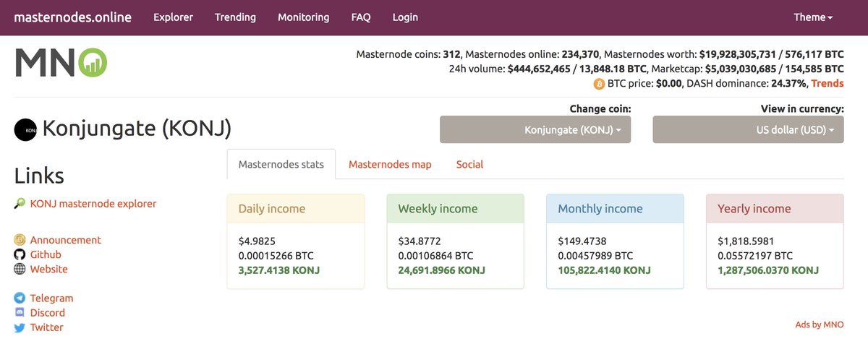Open the Discord link

48,312
